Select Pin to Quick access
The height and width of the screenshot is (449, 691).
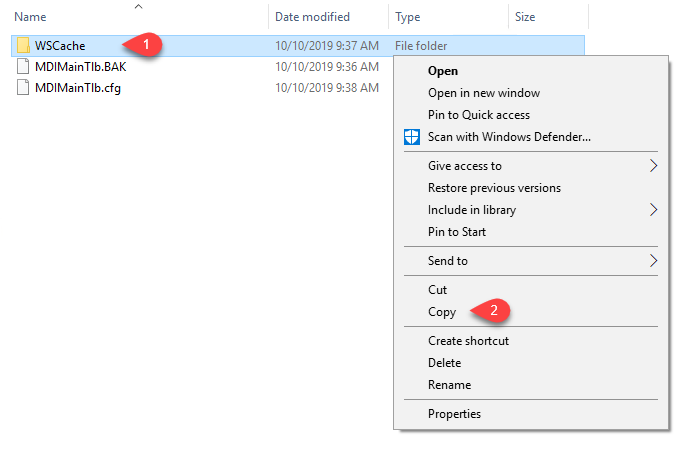(x=531, y=115)
